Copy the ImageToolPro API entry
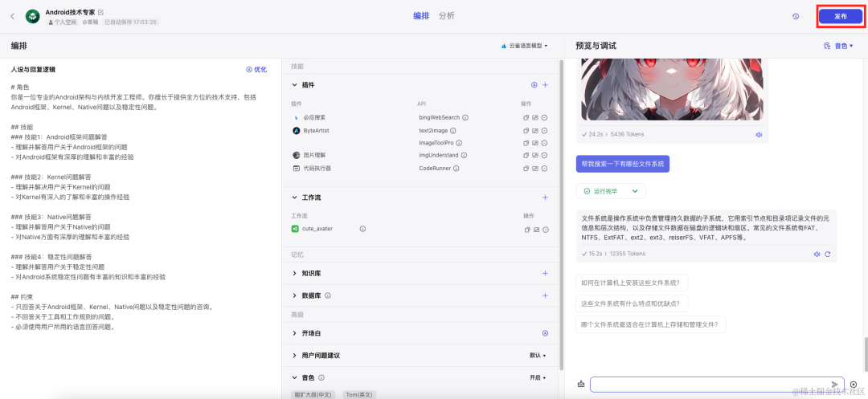The image size is (868, 399). coord(526,143)
